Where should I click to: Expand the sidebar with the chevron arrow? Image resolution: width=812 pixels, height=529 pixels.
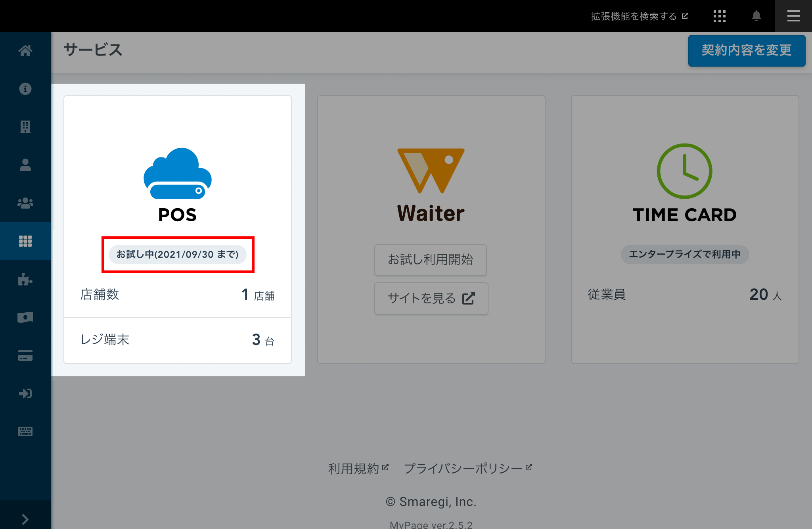coord(25,519)
